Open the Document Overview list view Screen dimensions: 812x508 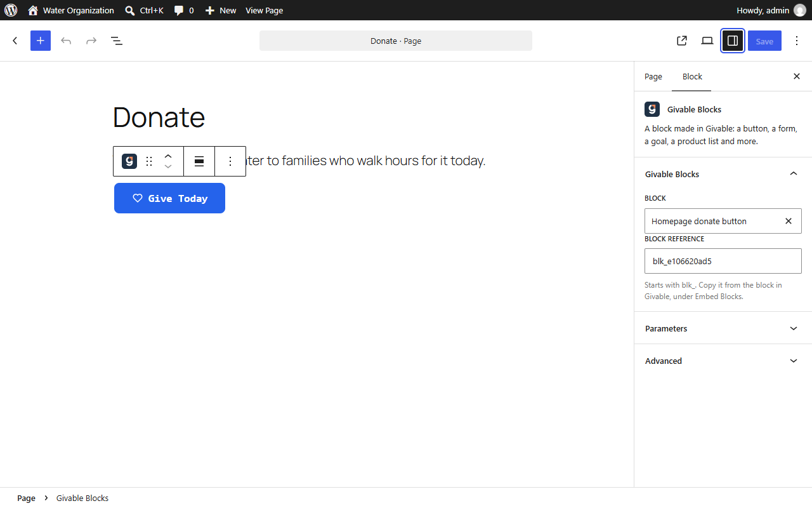tap(117, 41)
